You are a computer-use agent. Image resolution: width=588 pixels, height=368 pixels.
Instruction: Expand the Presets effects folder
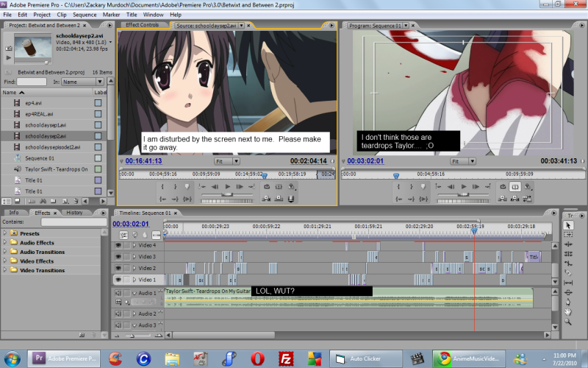point(5,233)
